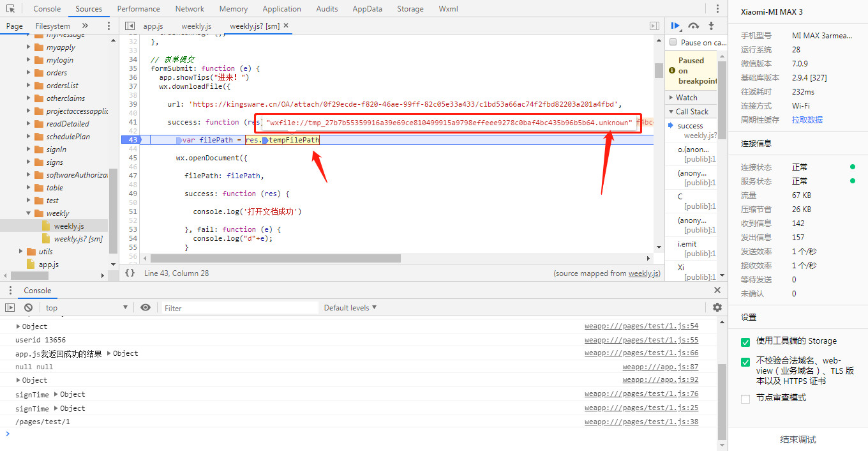Image resolution: width=868 pixels, height=451 pixels.
Task: Click the live expression eye icon
Action: point(146,307)
